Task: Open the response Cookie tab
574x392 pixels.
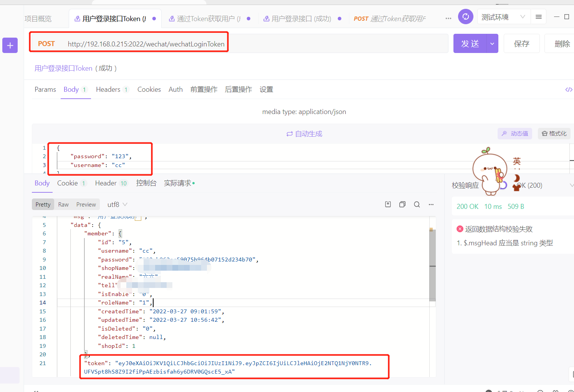Action: click(x=72, y=183)
